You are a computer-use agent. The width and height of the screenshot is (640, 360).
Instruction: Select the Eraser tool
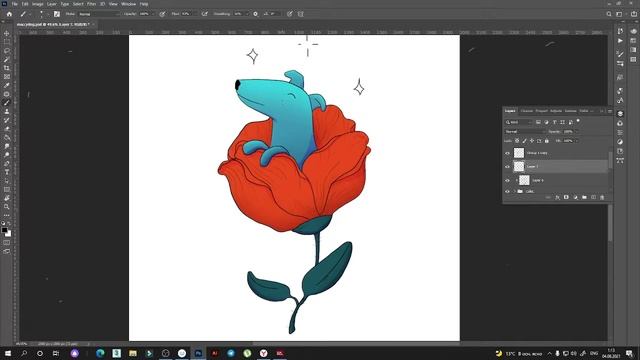click(7, 129)
